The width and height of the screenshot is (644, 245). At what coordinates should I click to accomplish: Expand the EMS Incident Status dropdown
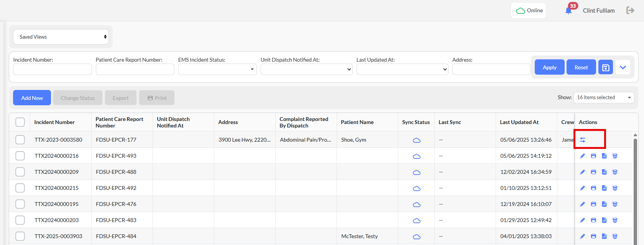coord(217,69)
